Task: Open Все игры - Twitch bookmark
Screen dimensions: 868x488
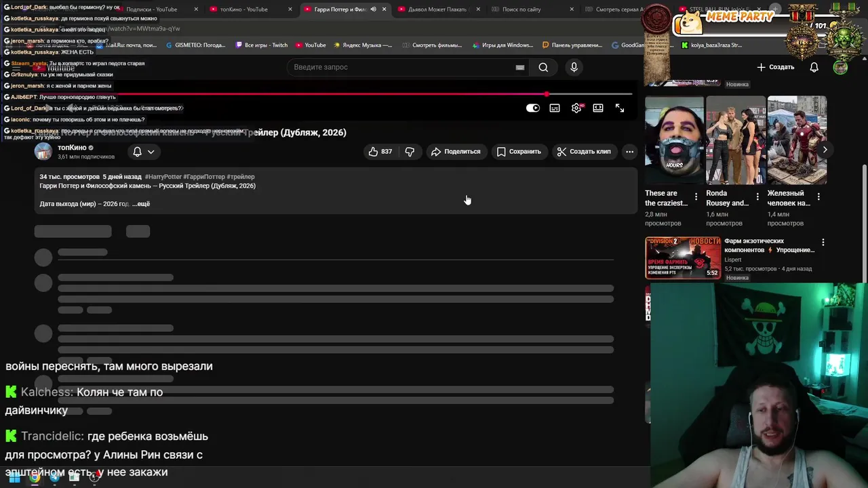Action: pos(261,45)
